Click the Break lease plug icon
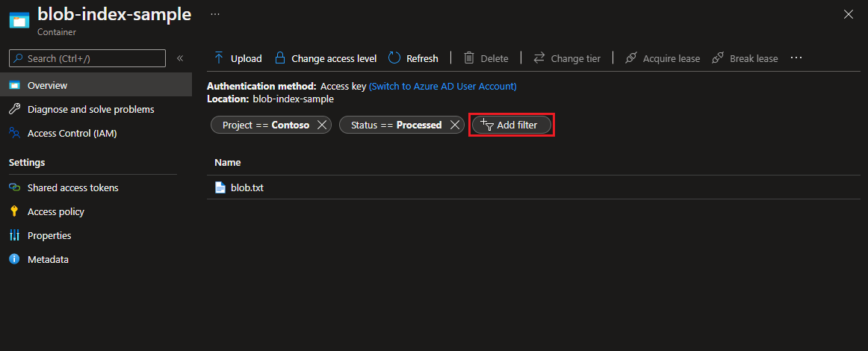This screenshot has width=868, height=351. pyautogui.click(x=718, y=58)
